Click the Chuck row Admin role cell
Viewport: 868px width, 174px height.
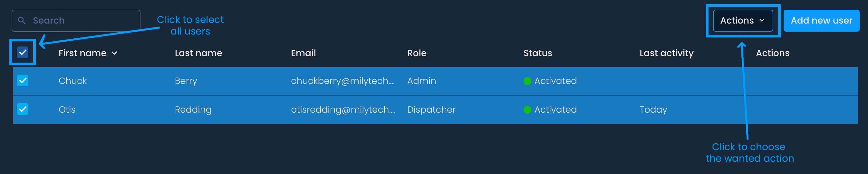(x=421, y=81)
